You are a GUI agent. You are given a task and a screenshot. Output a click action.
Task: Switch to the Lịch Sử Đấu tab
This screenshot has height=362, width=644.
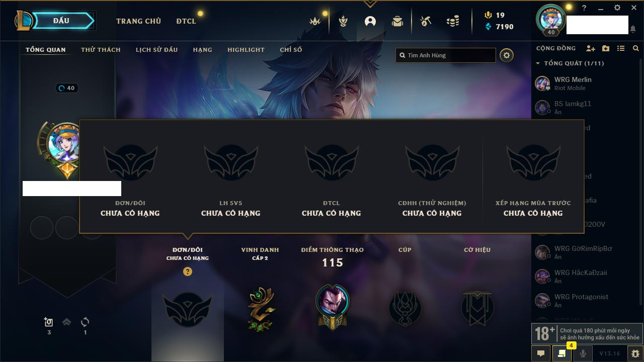pyautogui.click(x=156, y=50)
